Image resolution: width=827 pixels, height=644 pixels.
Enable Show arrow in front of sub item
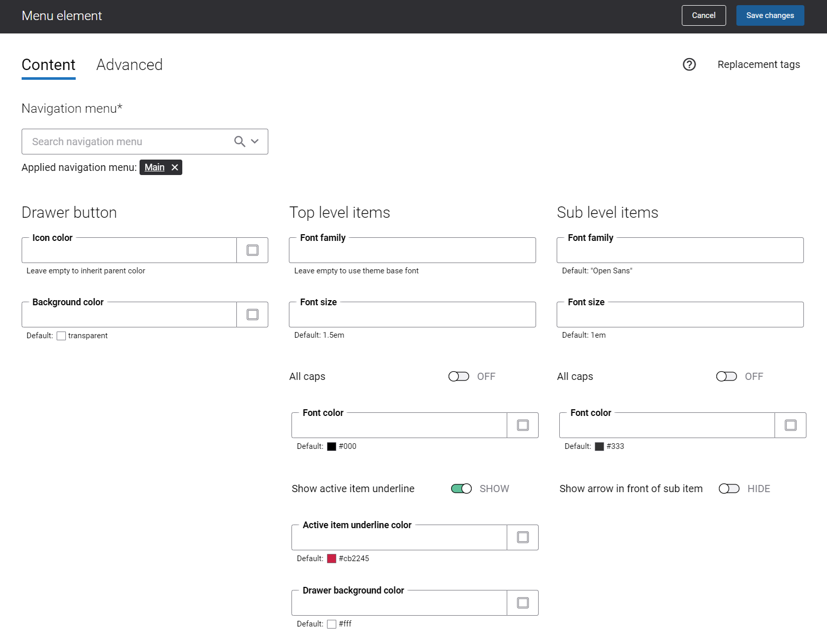tap(729, 489)
